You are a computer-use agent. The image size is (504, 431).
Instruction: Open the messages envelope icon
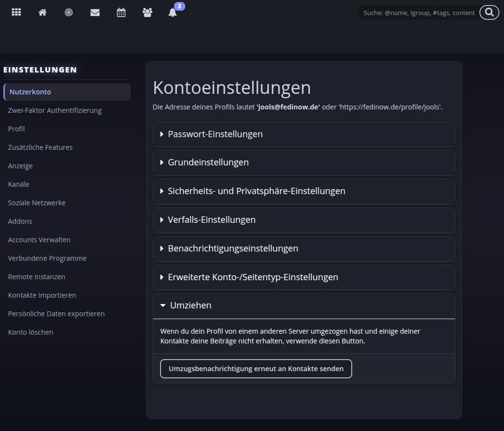(x=95, y=13)
